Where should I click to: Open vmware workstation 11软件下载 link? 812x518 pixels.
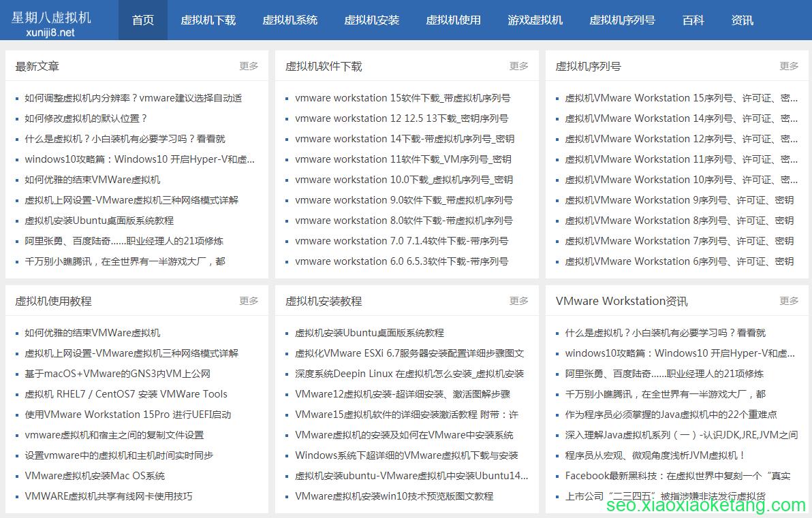(x=403, y=159)
